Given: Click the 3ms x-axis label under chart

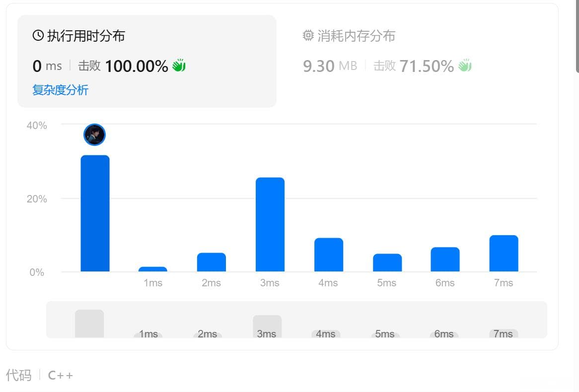Looking at the screenshot, I should (x=270, y=283).
